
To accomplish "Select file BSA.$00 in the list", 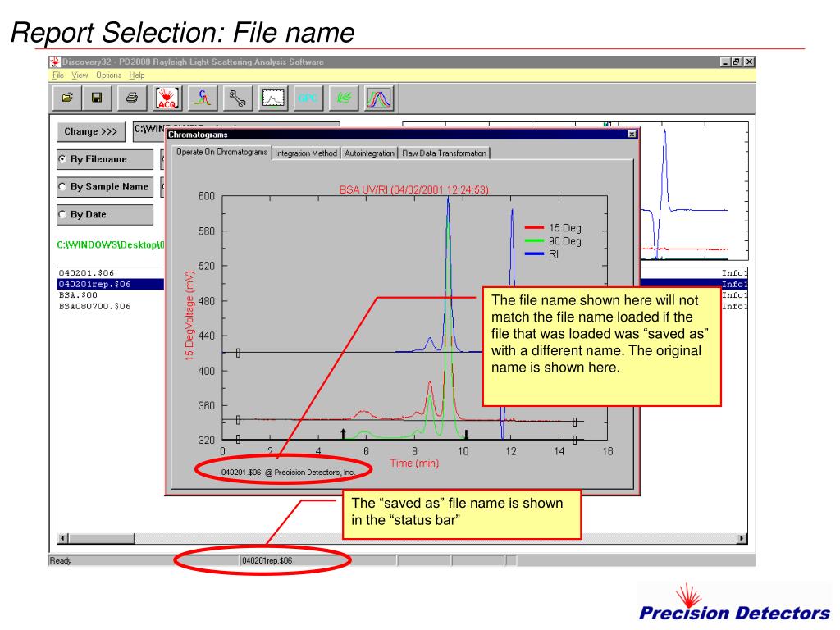I will click(x=78, y=295).
